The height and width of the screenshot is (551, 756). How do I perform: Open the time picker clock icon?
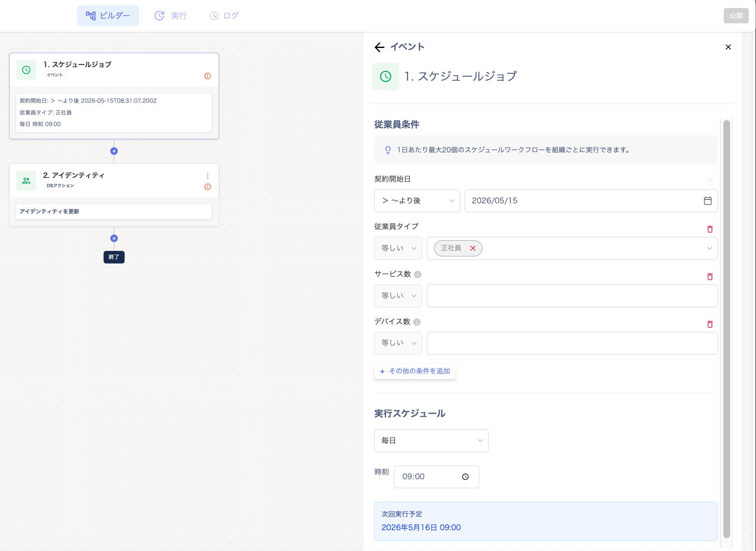465,477
